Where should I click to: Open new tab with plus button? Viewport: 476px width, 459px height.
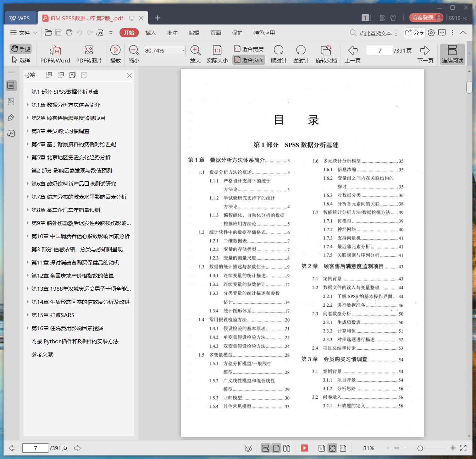click(x=158, y=18)
